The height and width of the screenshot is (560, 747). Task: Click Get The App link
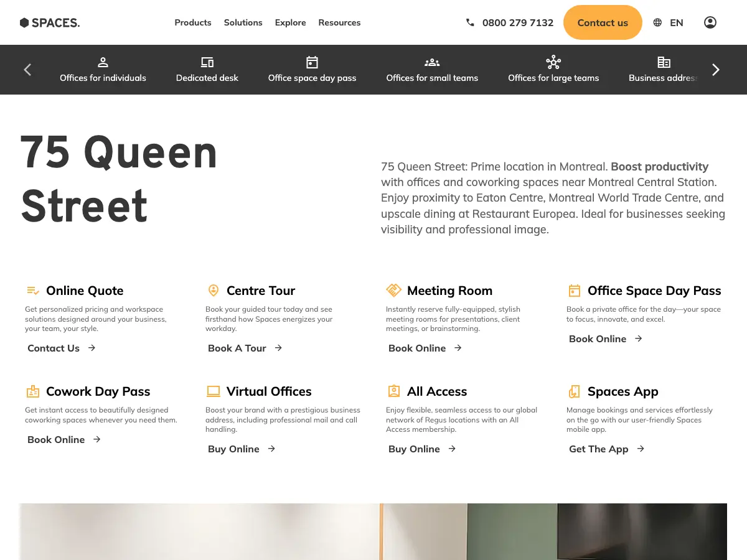[x=607, y=449]
